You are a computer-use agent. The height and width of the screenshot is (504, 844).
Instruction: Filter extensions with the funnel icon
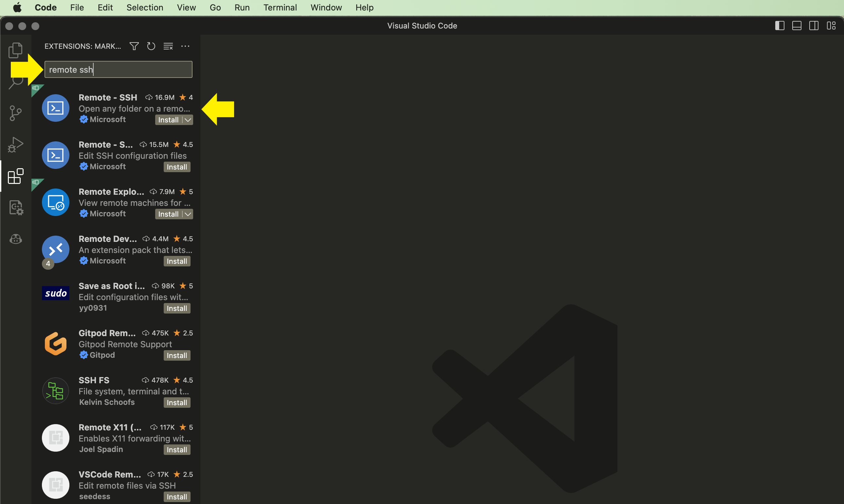point(134,46)
